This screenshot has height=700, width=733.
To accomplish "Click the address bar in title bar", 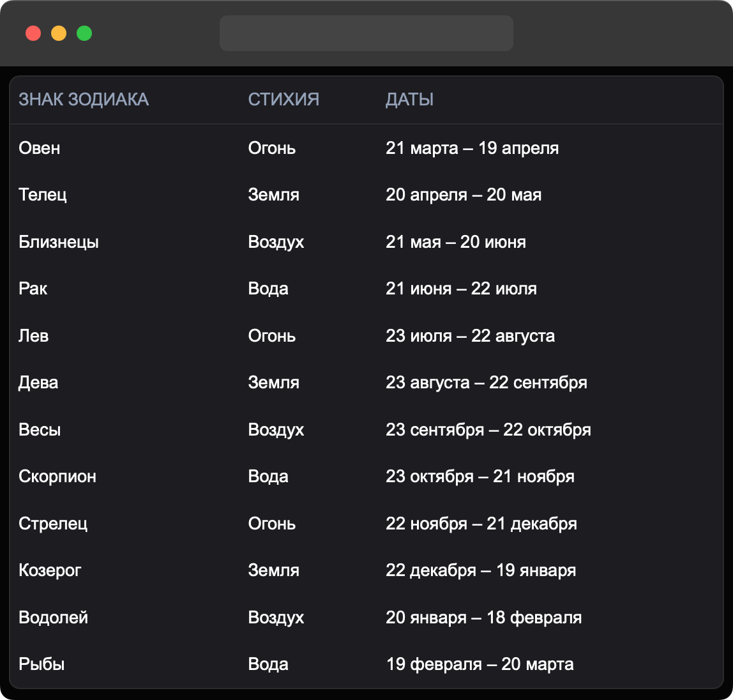I will pyautogui.click(x=366, y=33).
